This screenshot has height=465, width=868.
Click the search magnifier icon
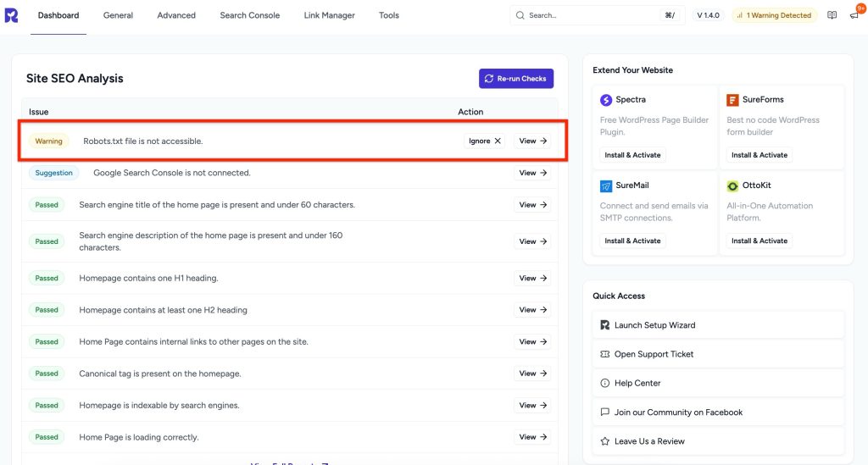point(520,15)
